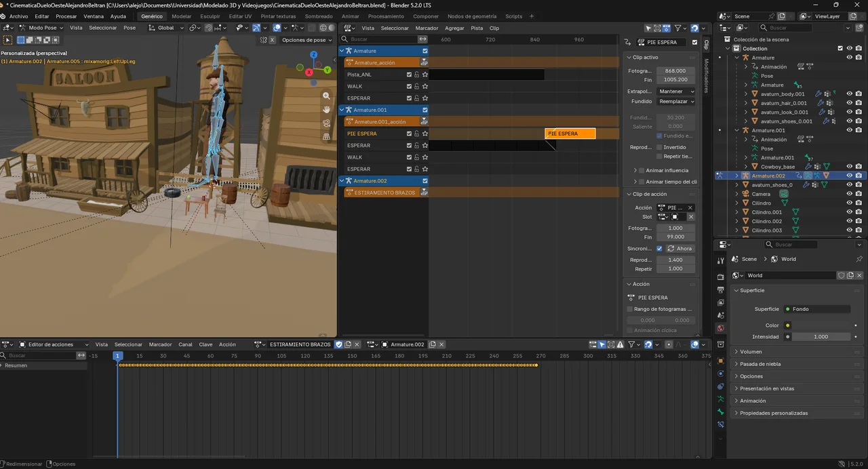The image size is (868, 469).
Task: Open the Archivo menu
Action: pos(19,16)
